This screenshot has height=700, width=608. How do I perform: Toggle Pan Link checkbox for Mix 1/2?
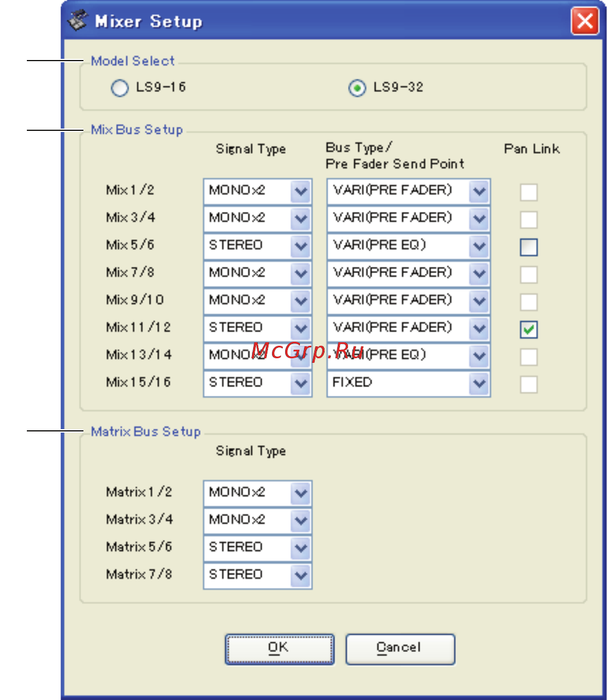529,193
